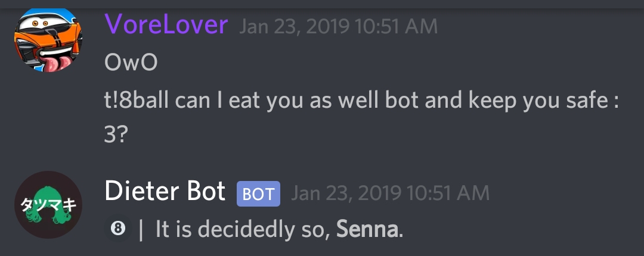
Task: Click the timestamp next to the BOT badge
Action: tap(390, 193)
